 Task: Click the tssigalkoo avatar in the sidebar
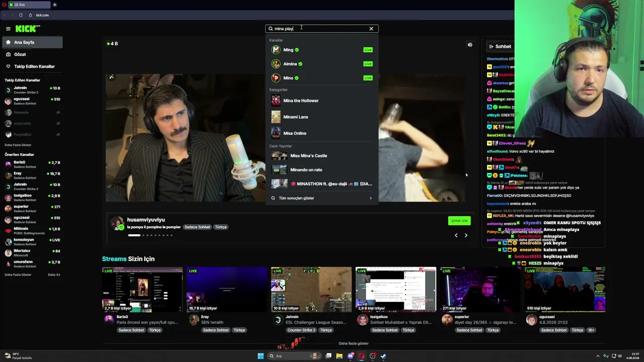[x=8, y=198]
